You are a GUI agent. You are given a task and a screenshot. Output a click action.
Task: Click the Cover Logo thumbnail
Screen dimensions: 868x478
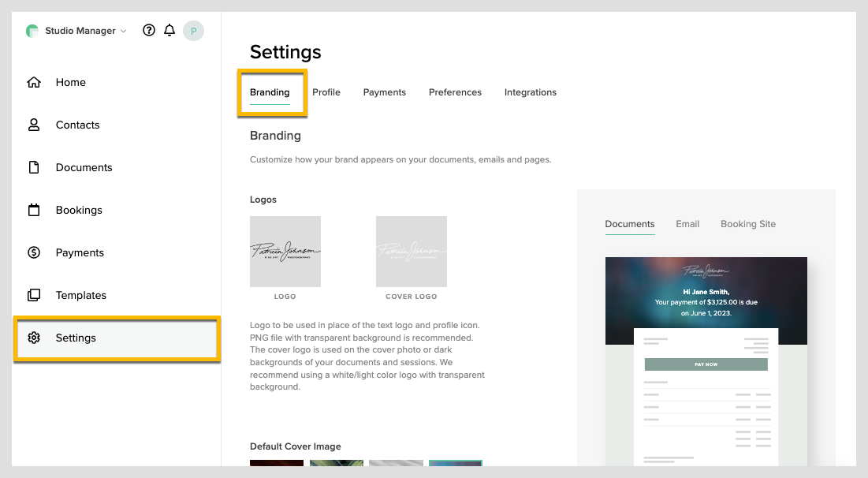coord(412,252)
